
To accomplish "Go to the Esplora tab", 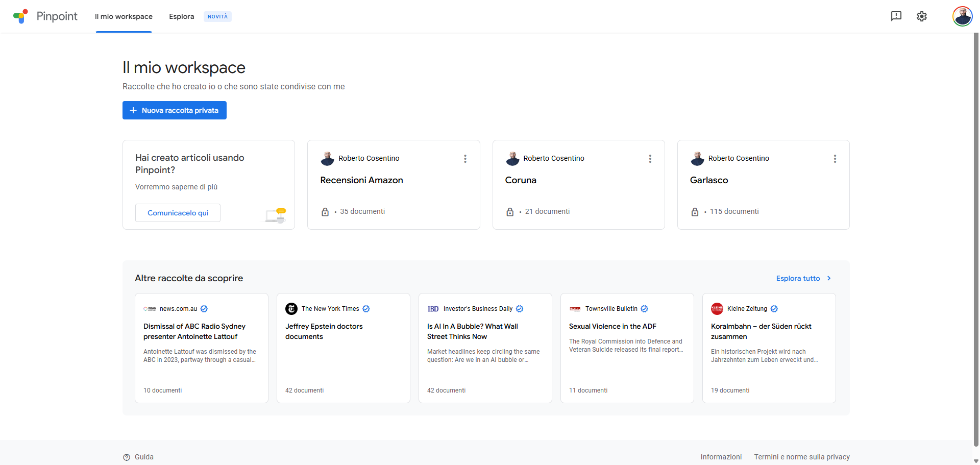I will (x=182, y=16).
